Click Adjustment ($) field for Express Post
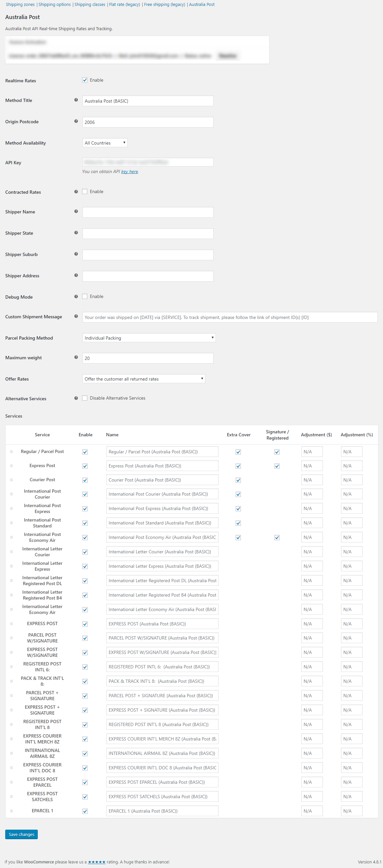This screenshot has width=383, height=868. (312, 466)
